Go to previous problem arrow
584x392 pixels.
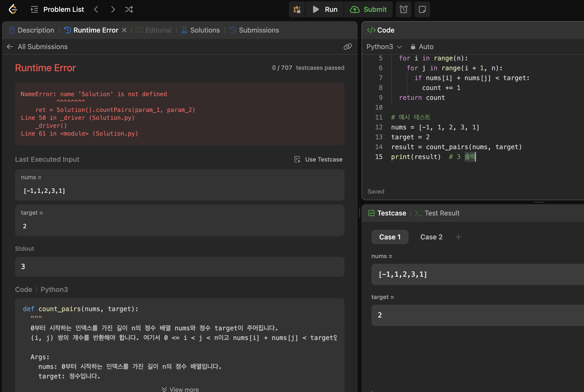96,10
